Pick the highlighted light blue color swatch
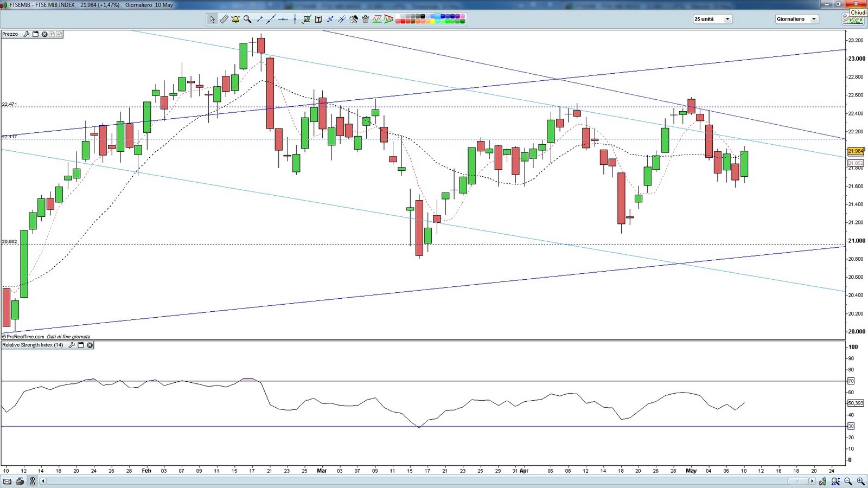 [x=438, y=16]
